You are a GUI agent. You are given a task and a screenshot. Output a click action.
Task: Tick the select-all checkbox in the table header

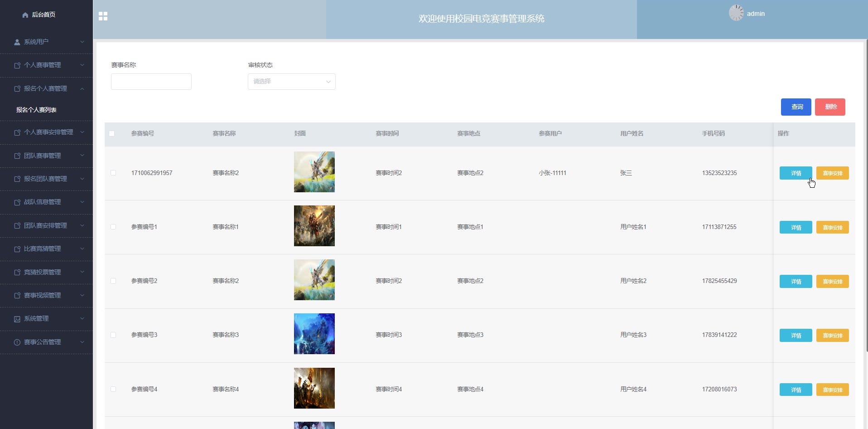(x=112, y=134)
